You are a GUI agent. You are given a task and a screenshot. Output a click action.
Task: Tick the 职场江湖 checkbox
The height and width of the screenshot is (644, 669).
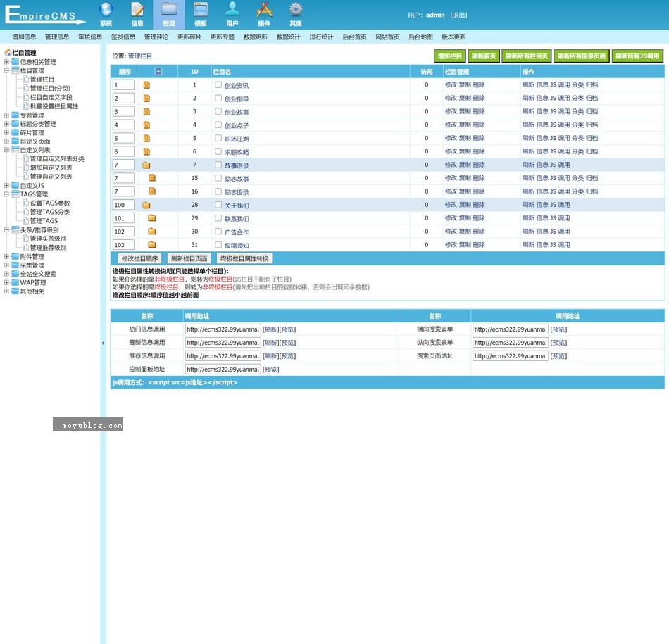point(218,138)
